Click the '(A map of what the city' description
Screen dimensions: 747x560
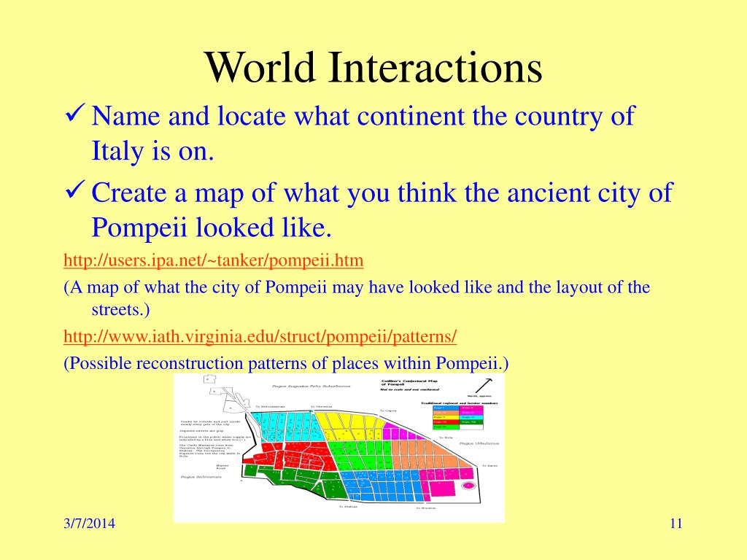click(357, 298)
